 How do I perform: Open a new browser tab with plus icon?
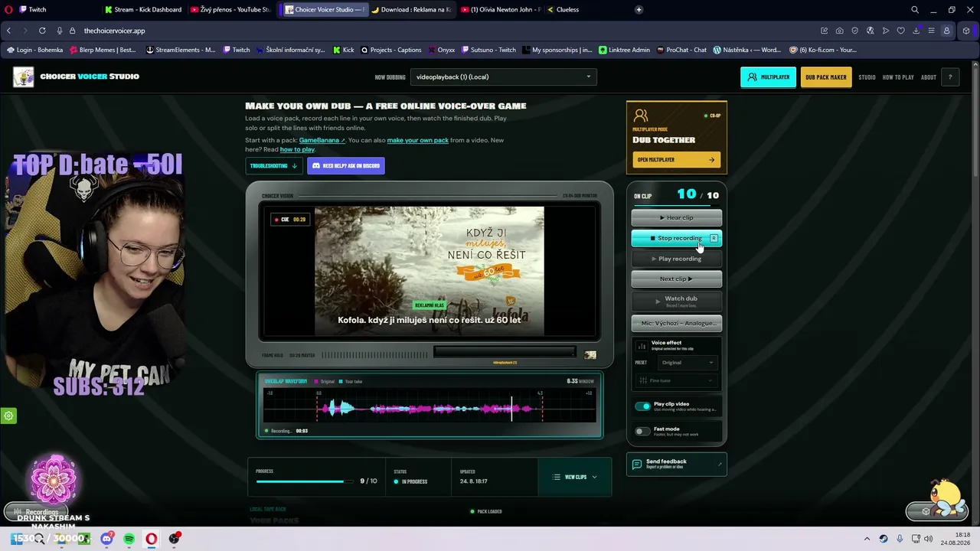[639, 9]
